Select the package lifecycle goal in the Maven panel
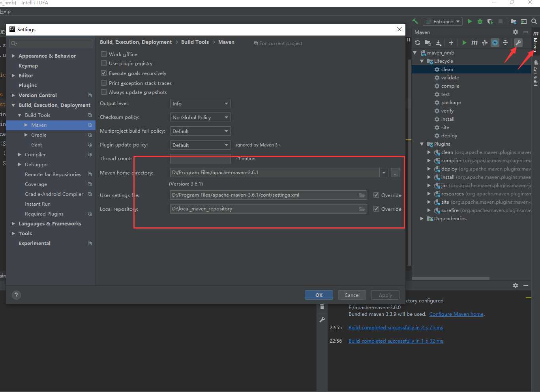540x392 pixels. pos(451,103)
